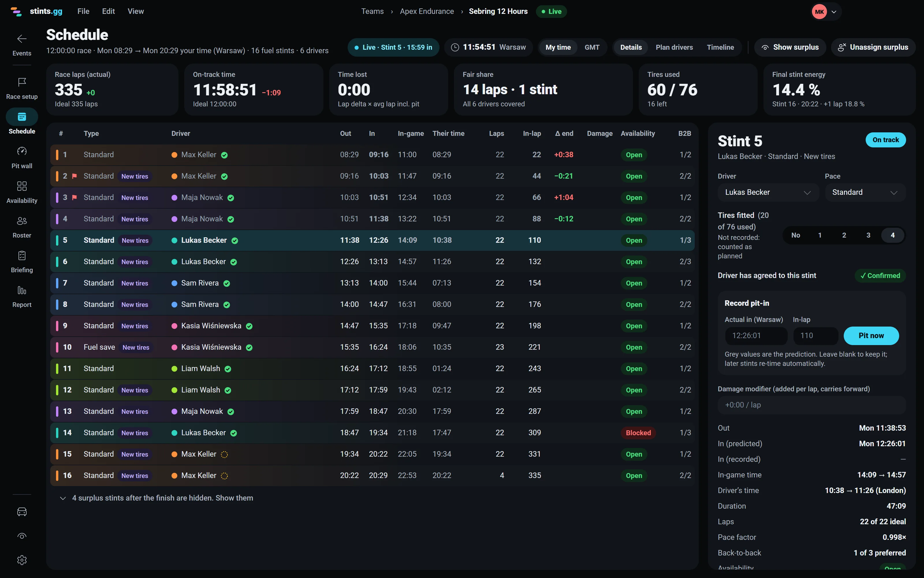Open the Edit menu
This screenshot has width=924, height=578.
tap(109, 12)
